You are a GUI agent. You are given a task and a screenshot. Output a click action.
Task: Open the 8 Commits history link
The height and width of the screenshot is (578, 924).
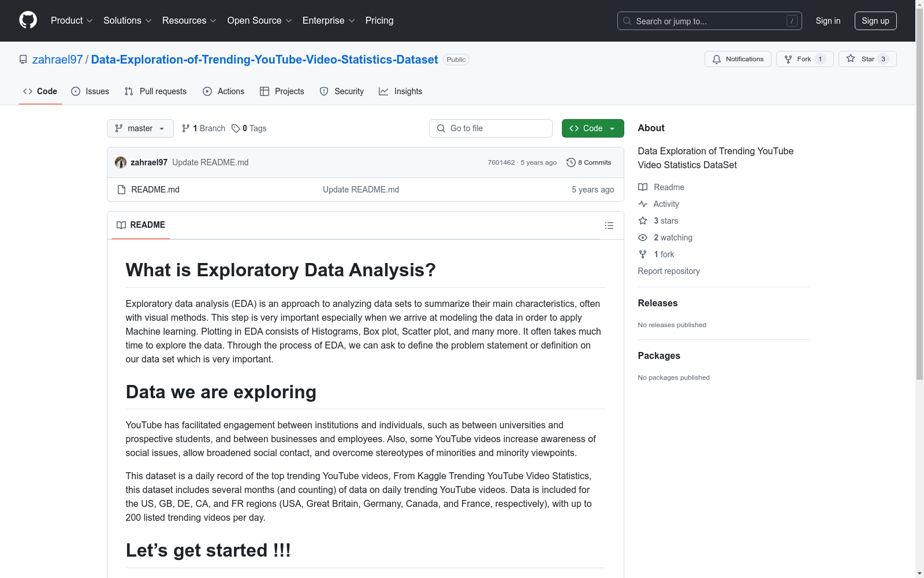click(589, 162)
